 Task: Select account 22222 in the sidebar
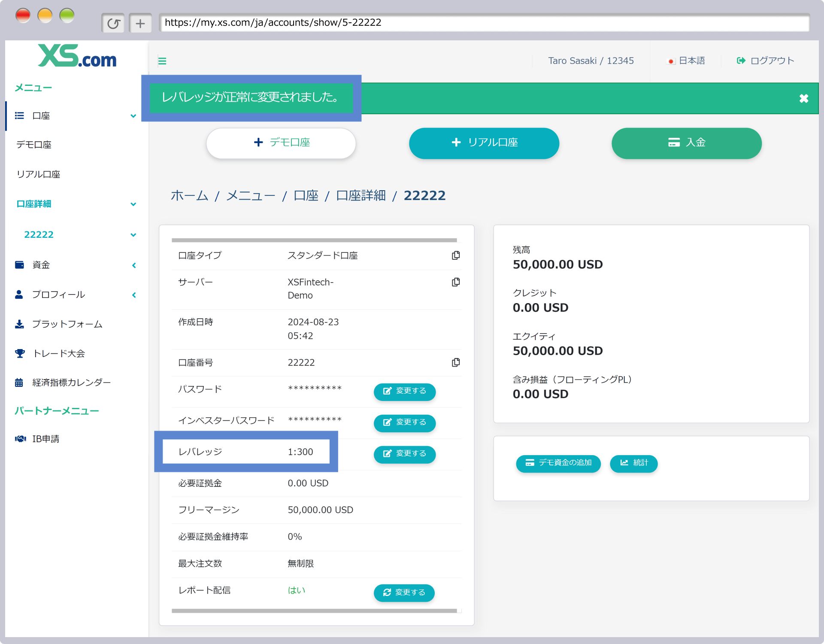click(x=39, y=235)
